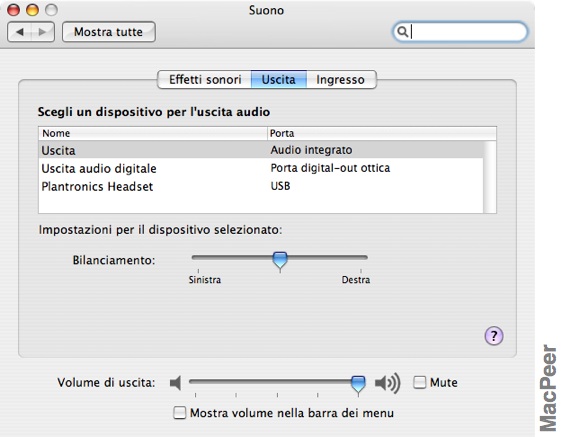
Task: Click the Volume di uscita slider thumb
Action: (358, 384)
